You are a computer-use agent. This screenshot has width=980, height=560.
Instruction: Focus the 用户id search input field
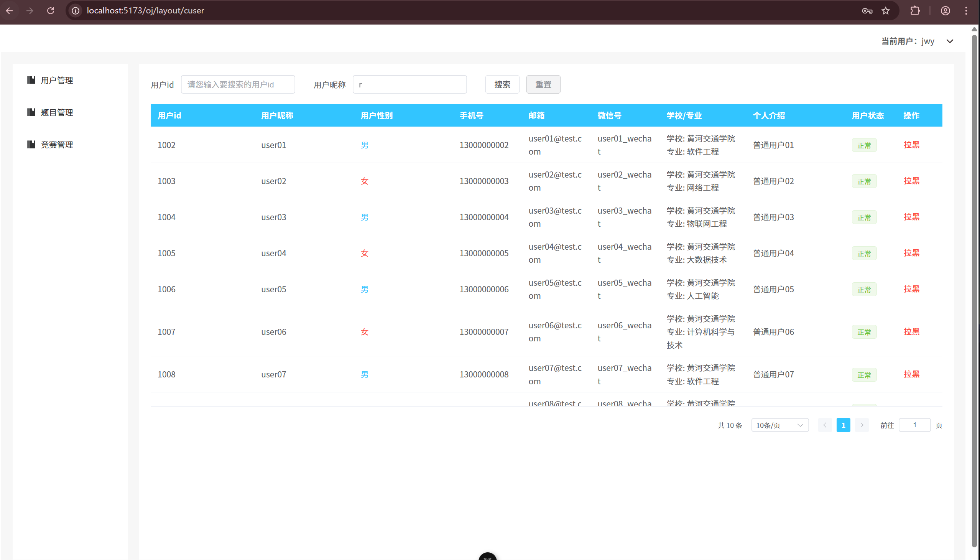click(x=238, y=84)
